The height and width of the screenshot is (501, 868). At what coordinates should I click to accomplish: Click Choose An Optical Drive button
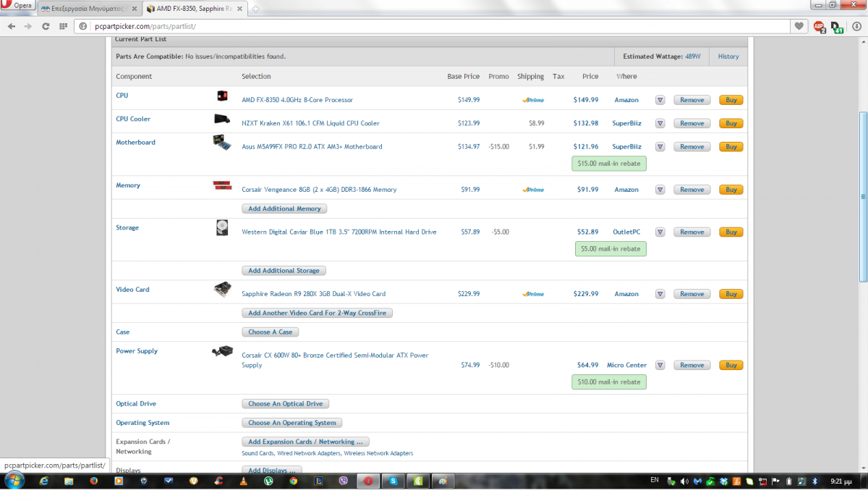[x=285, y=404]
